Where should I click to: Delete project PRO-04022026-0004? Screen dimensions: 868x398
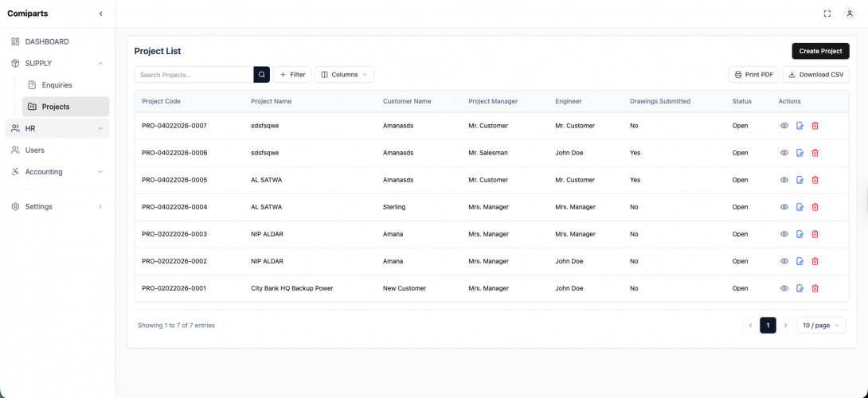tap(815, 207)
